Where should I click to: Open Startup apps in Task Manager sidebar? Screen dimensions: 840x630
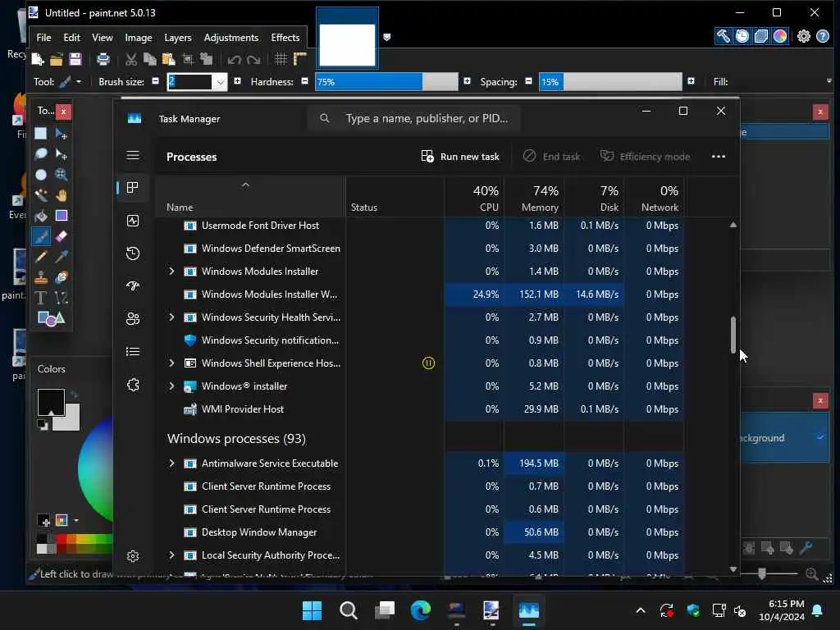pyautogui.click(x=133, y=286)
